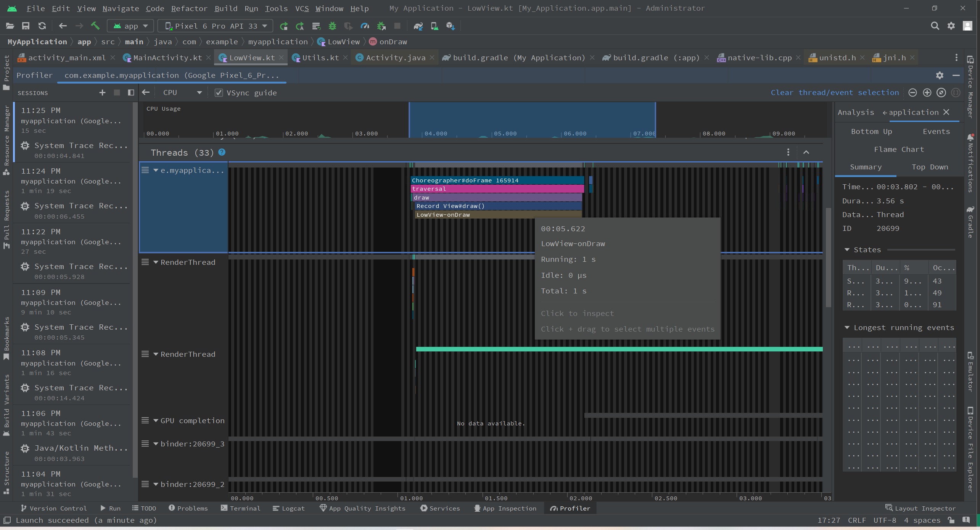Collapse the binder:20699_3 thread row
This screenshot has width=980, height=530.
coord(156,444)
